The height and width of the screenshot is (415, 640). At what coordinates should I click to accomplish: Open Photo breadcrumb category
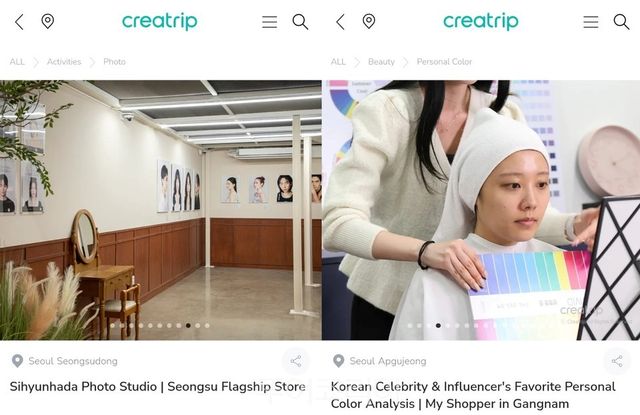click(114, 62)
